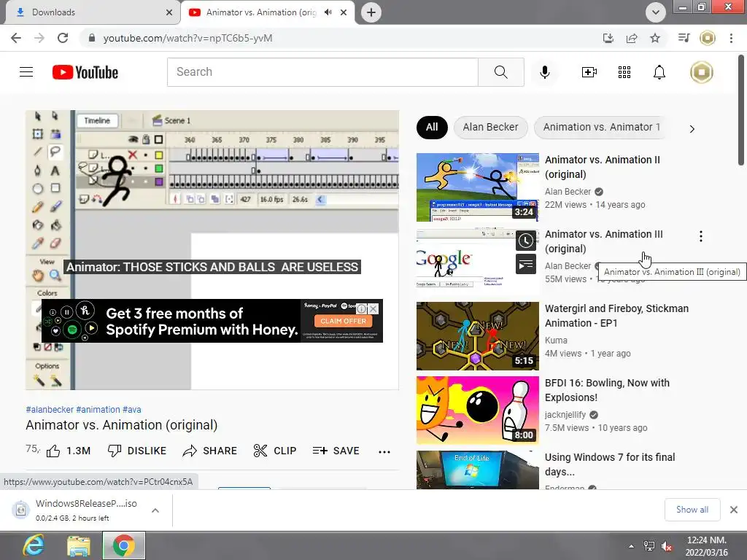Open the #alanbecker hashtag
The image size is (747, 560).
click(50, 410)
